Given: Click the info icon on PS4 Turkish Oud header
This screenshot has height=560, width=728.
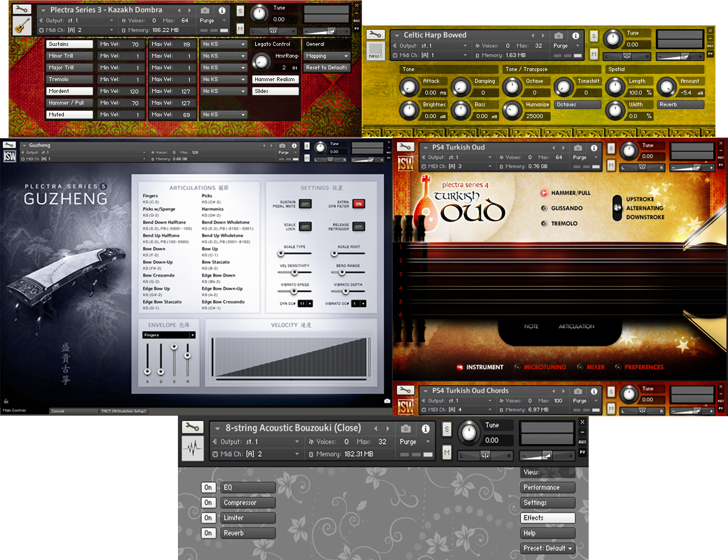Looking at the screenshot, I should (x=594, y=147).
